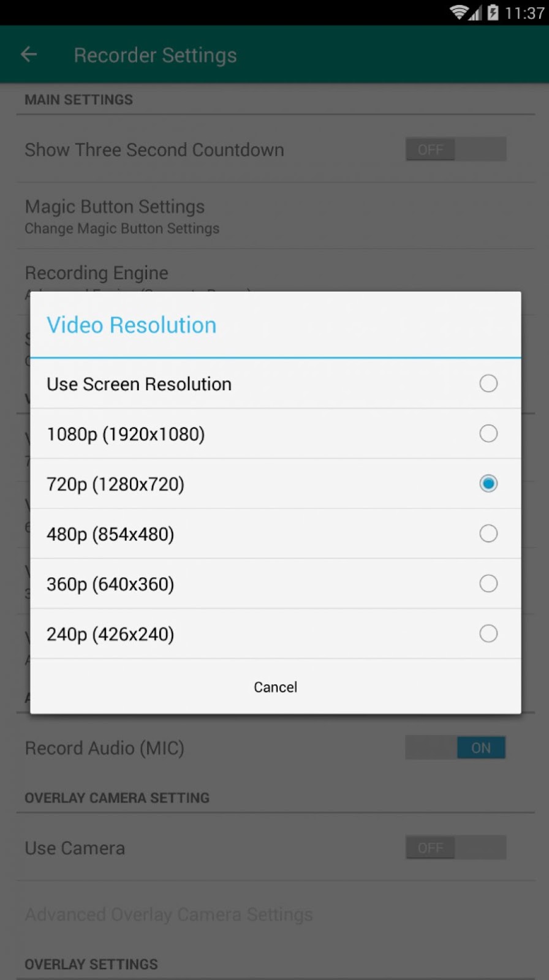The height and width of the screenshot is (980, 549).
Task: Confirm 720p (1280x720) is selected
Action: [x=488, y=483]
